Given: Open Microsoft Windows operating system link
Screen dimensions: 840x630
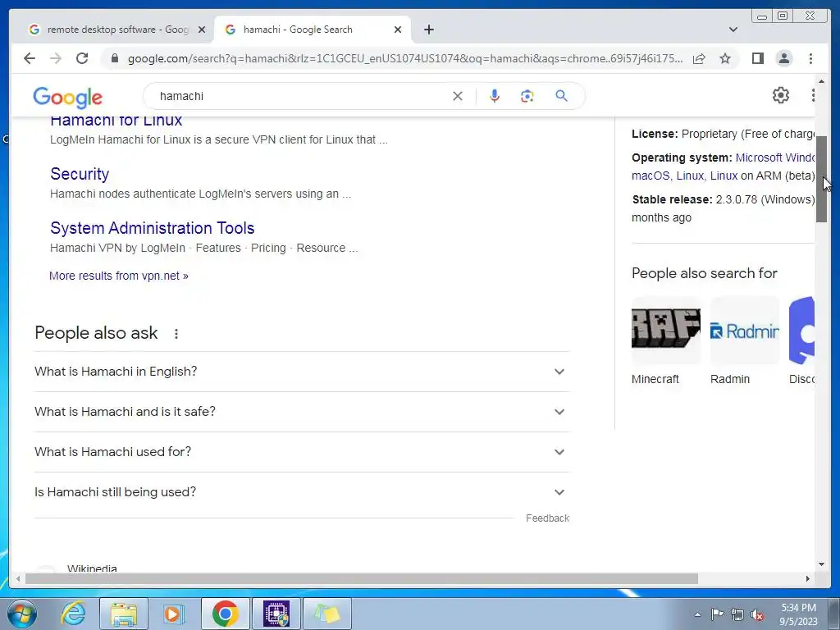Looking at the screenshot, I should [774, 157].
